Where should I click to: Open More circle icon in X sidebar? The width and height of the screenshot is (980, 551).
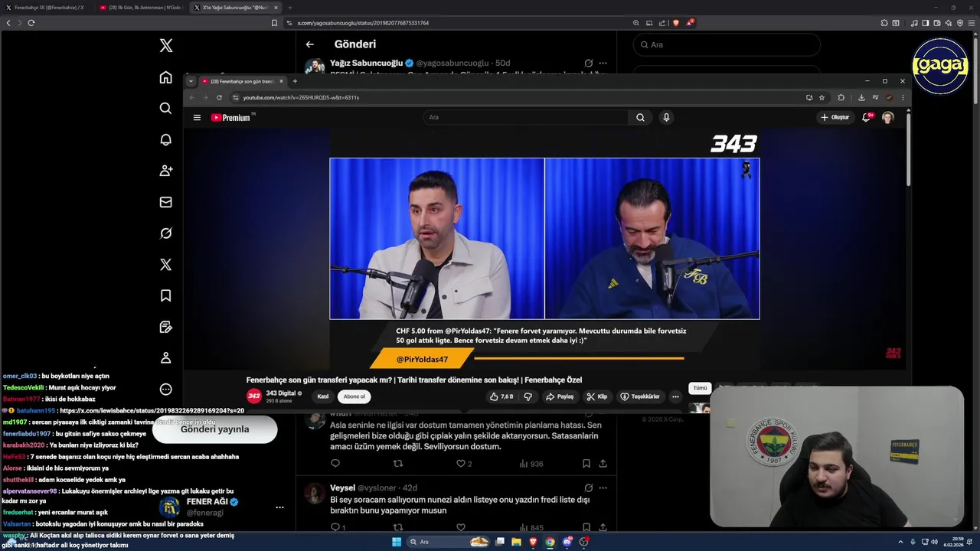pyautogui.click(x=166, y=390)
